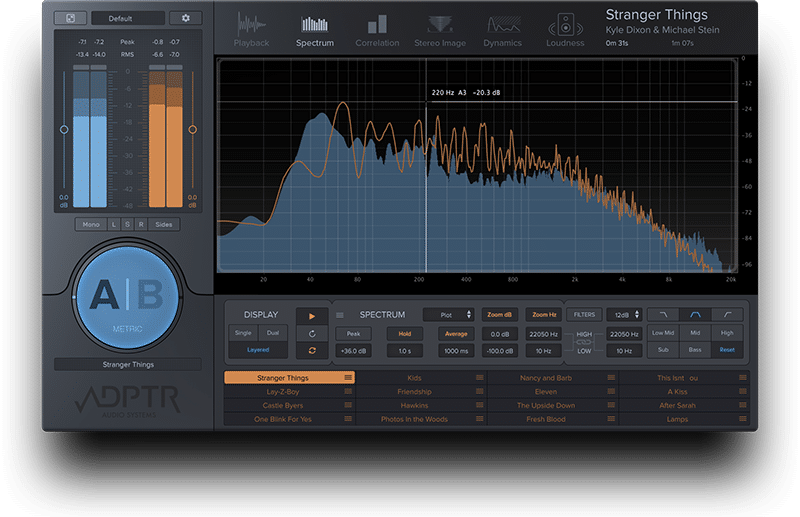800x517 pixels.
Task: Select the High filter band
Action: pyautogui.click(x=727, y=333)
